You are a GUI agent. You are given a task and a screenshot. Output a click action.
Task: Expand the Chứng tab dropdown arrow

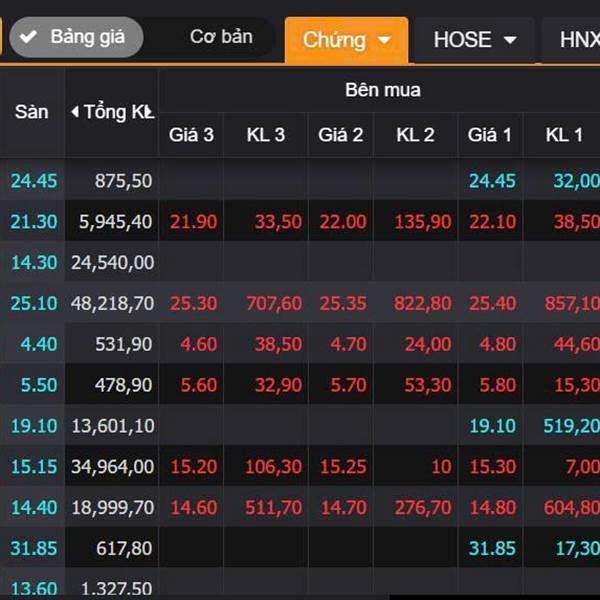[x=385, y=41]
